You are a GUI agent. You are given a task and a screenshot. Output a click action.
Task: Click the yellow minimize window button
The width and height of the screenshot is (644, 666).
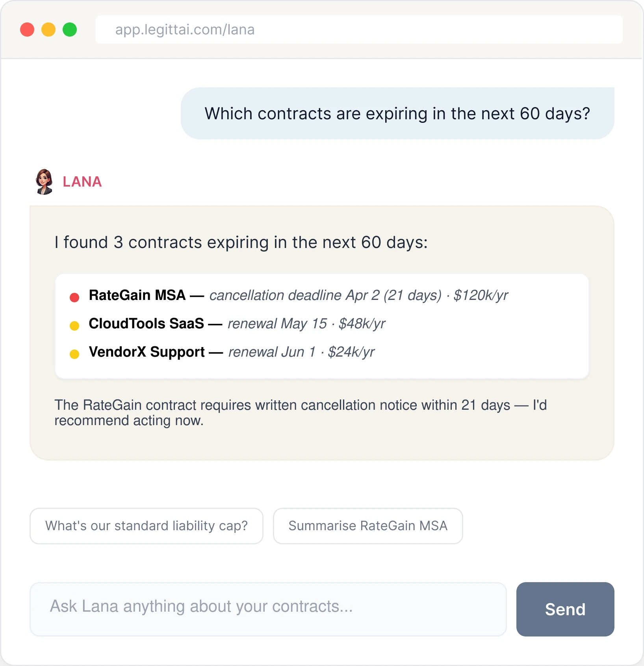[48, 30]
